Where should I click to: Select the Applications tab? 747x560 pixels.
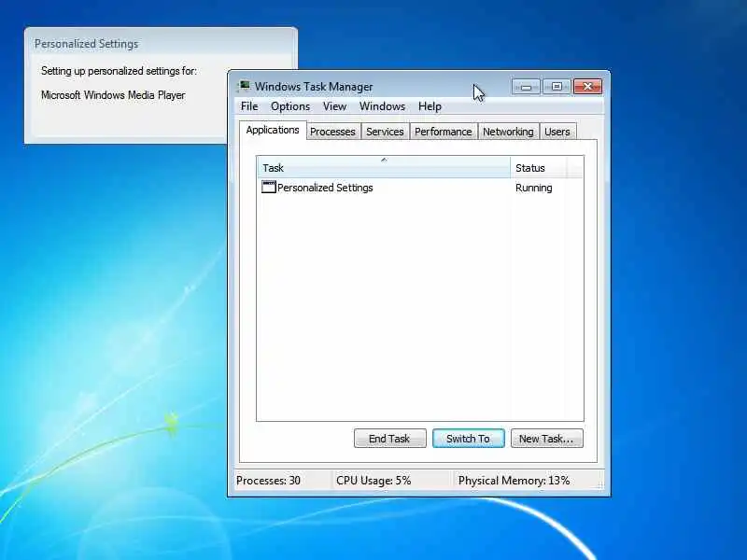(x=273, y=130)
